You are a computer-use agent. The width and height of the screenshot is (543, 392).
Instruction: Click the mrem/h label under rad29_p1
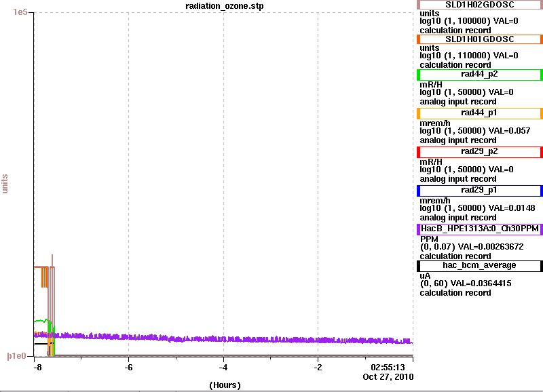[435, 201]
